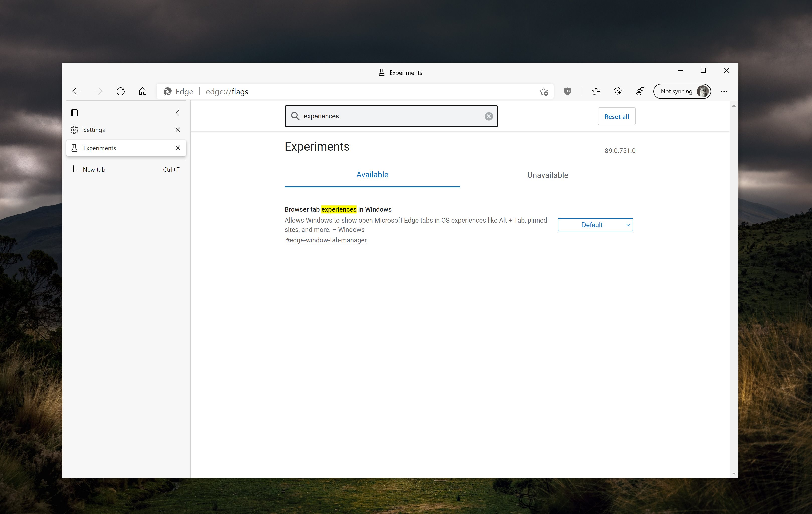Click the Experiments page heading
Screen dimensions: 812x514
tap(317, 146)
